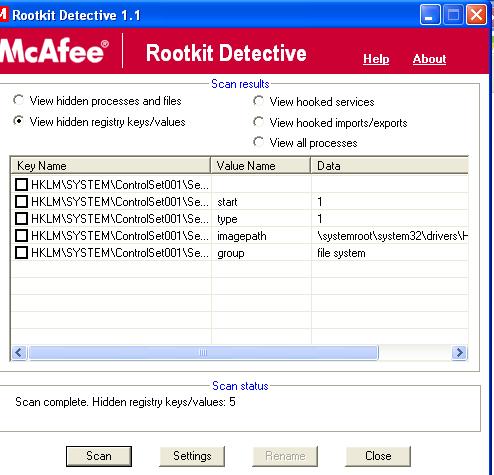Image resolution: width=494 pixels, height=475 pixels.
Task: Open the Help link
Action: [376, 59]
